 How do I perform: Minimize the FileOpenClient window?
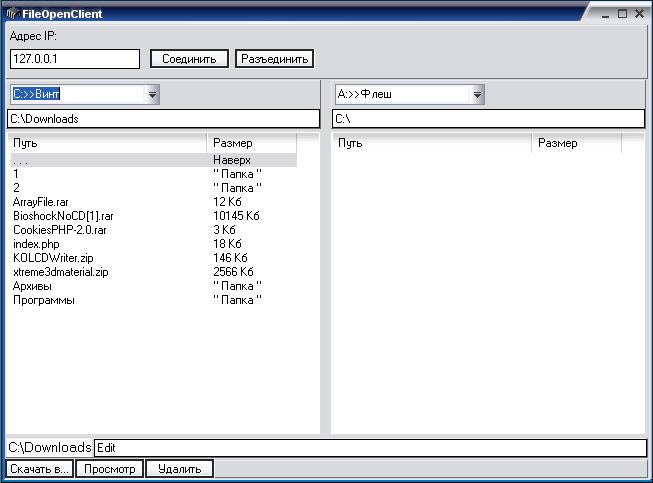pos(606,14)
